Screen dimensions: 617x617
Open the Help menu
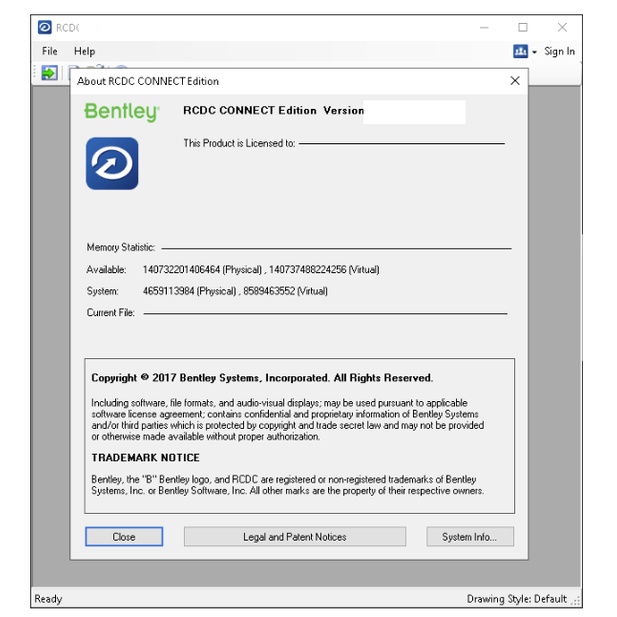(x=84, y=51)
